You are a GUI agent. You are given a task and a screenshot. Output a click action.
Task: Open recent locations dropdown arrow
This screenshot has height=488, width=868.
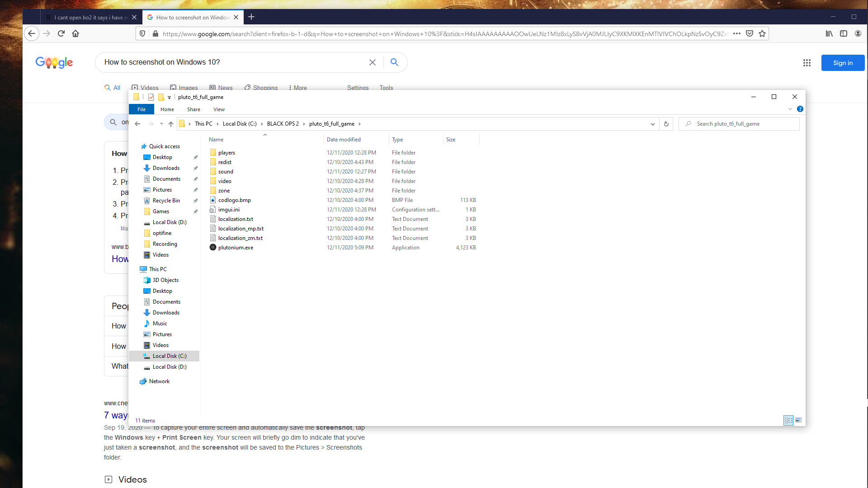coord(161,124)
